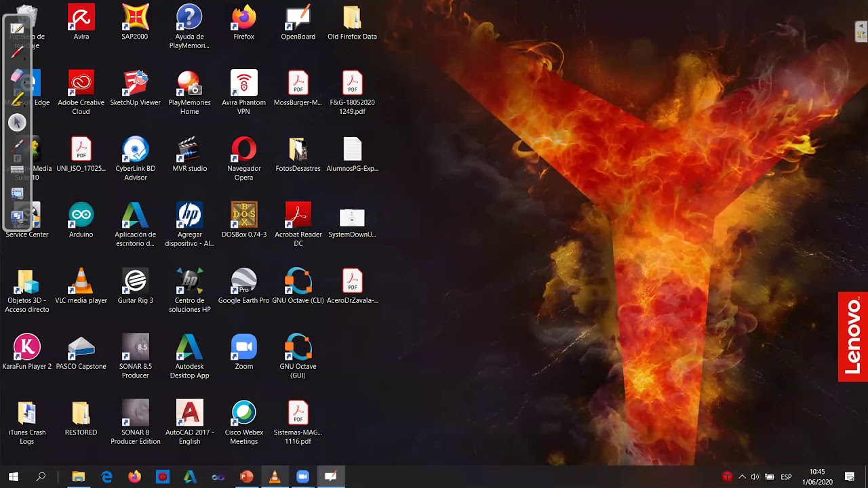
Task: Select the AlumnosPG-Exp file
Action: coord(352,155)
